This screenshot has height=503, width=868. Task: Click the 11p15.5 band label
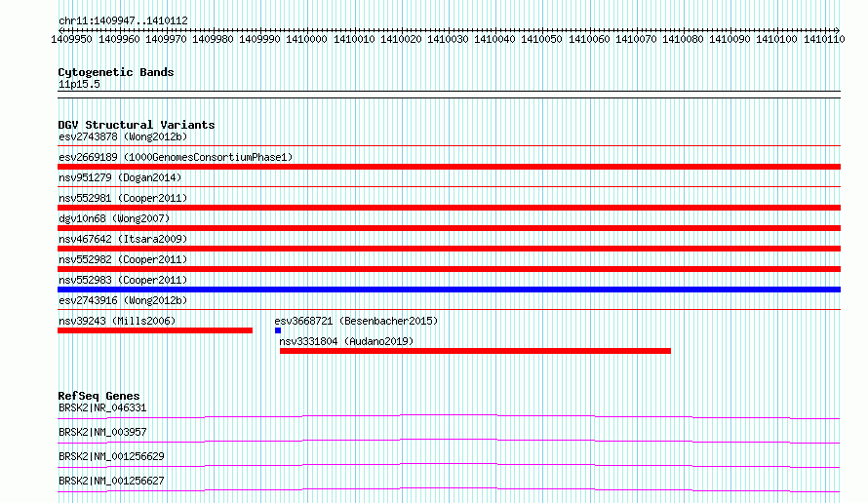(x=79, y=84)
